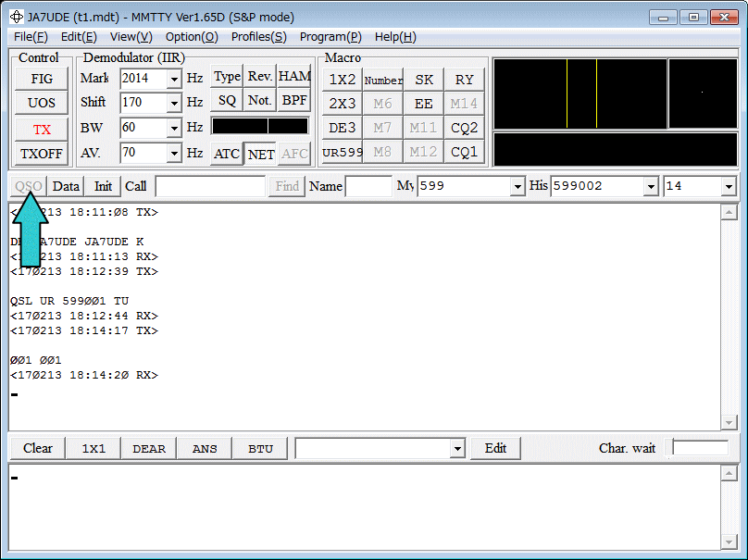
Task: Toggle the NET button
Action: click(x=260, y=155)
